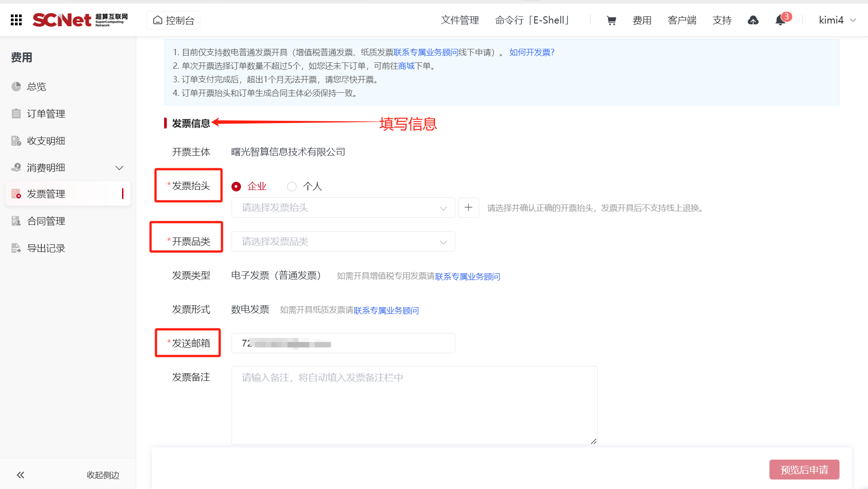Select the 企业 radio button
The image size is (868, 489).
tap(236, 186)
